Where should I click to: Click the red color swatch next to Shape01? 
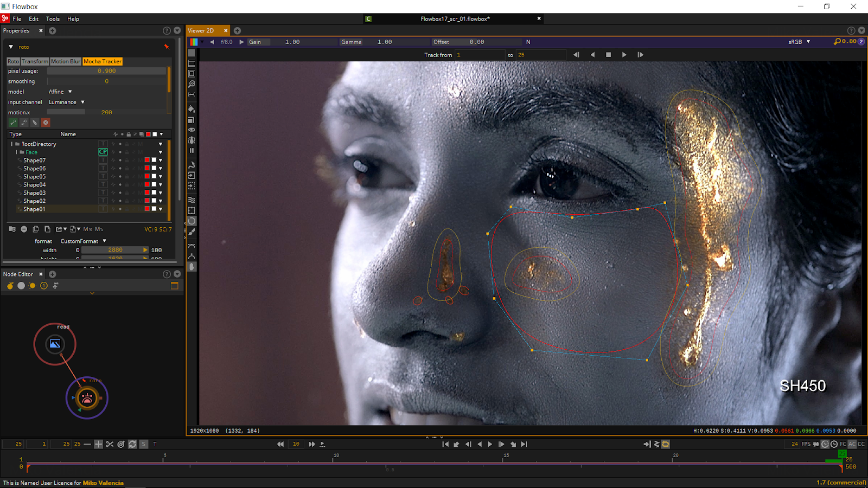(x=148, y=209)
